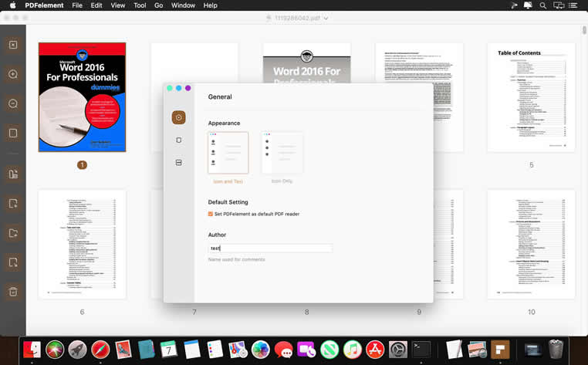The image size is (588, 365).
Task: Open the Help menu
Action: click(x=211, y=5)
